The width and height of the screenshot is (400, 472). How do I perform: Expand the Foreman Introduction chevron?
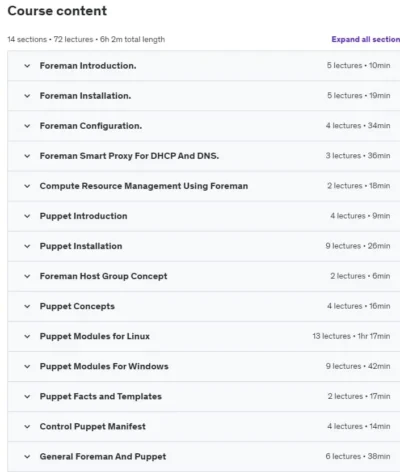[27, 66]
